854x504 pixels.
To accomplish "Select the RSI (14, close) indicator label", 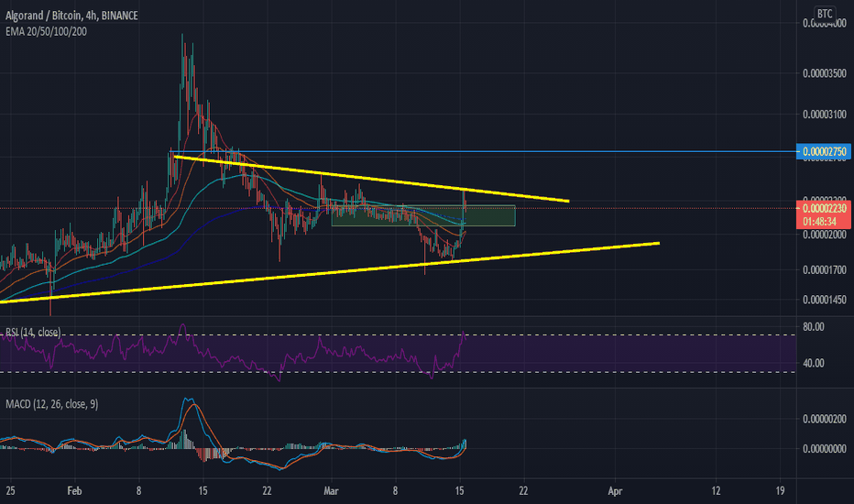I will (x=33, y=333).
